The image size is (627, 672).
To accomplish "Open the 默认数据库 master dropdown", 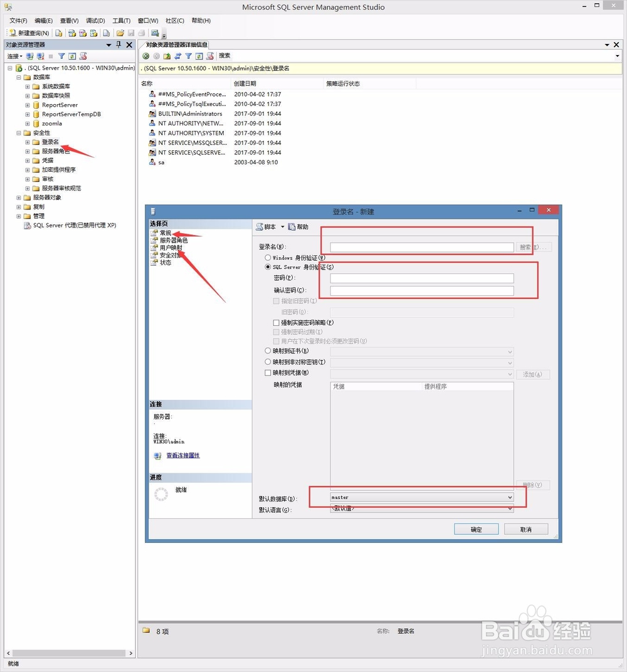I will tap(510, 498).
